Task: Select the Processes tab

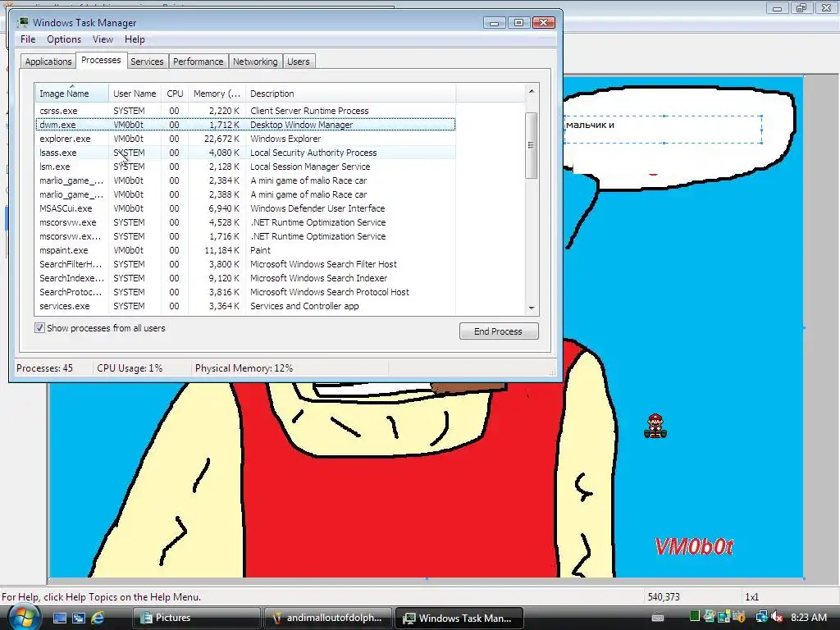Action: [x=101, y=60]
